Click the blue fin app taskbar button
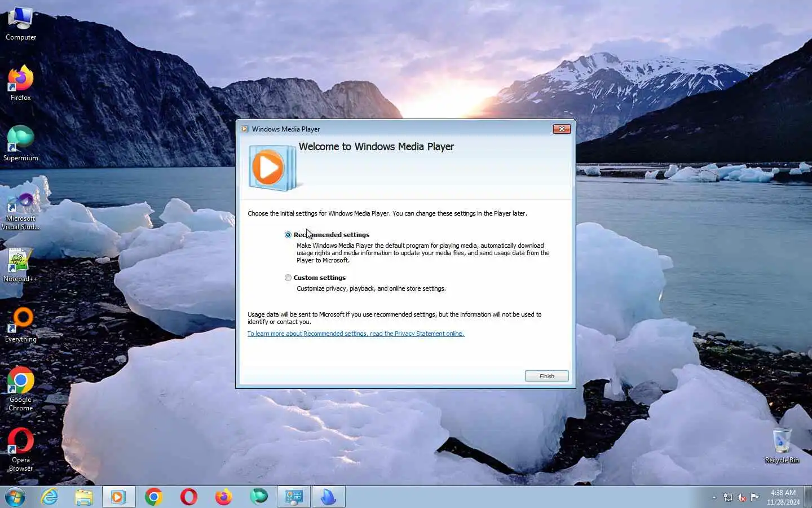The image size is (812, 508). pos(329,497)
